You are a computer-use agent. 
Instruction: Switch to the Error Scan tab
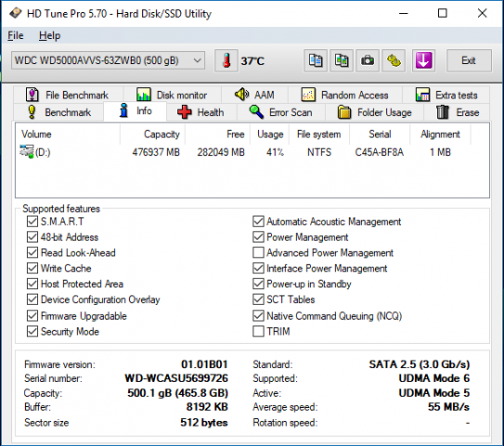(281, 112)
